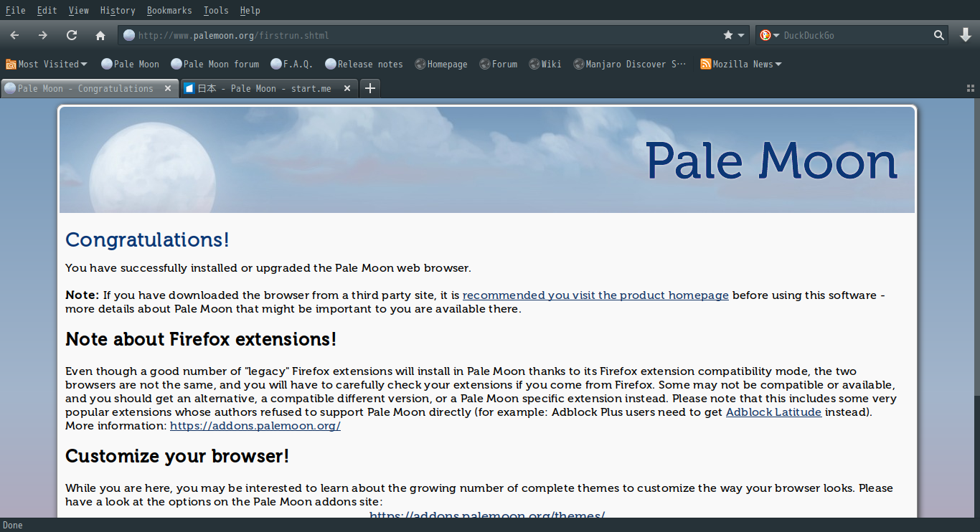Close the Pale Moon - Congratulations tab
This screenshot has height=532, width=980.
click(168, 88)
